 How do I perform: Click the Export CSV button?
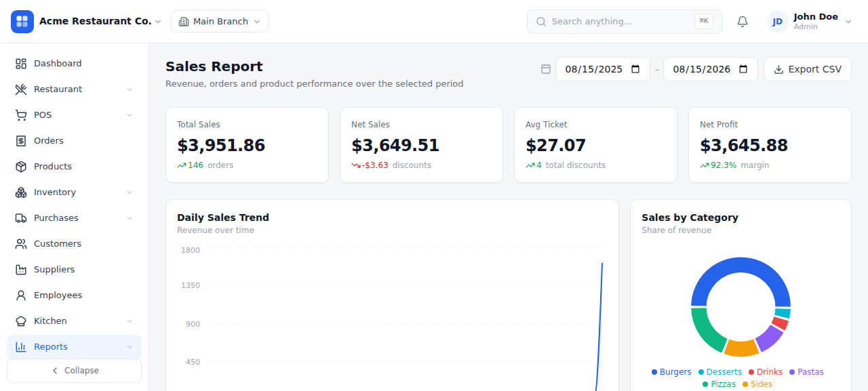tap(807, 69)
